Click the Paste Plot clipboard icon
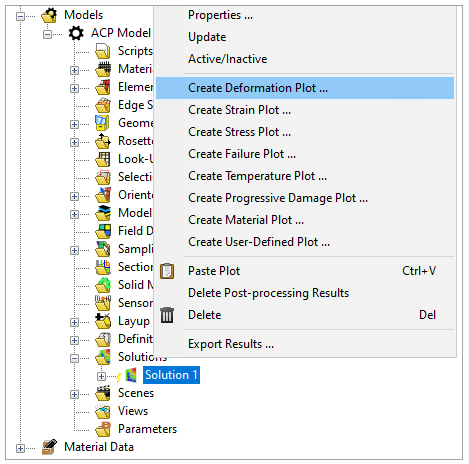469x464 pixels. 167,271
